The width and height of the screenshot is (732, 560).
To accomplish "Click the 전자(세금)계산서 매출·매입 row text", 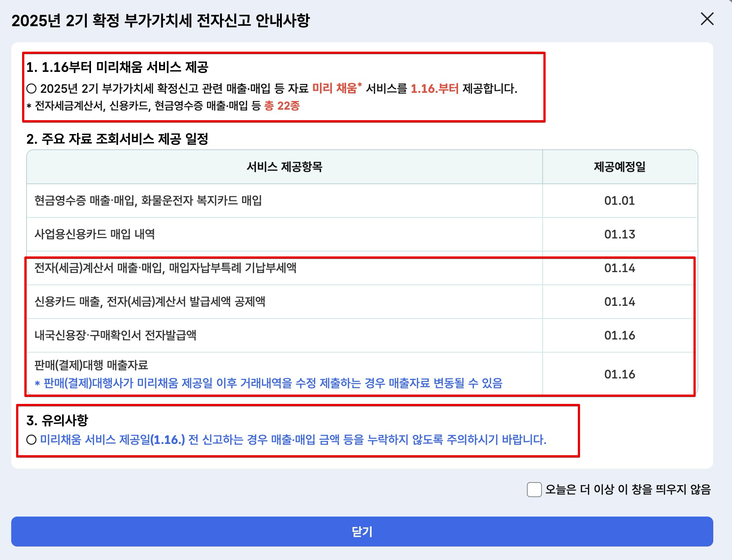I will (165, 268).
